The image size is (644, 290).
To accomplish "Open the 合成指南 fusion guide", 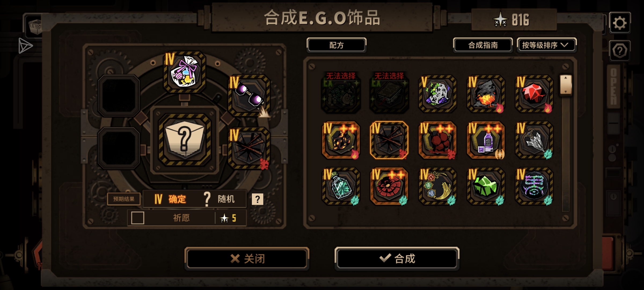I will [x=483, y=45].
